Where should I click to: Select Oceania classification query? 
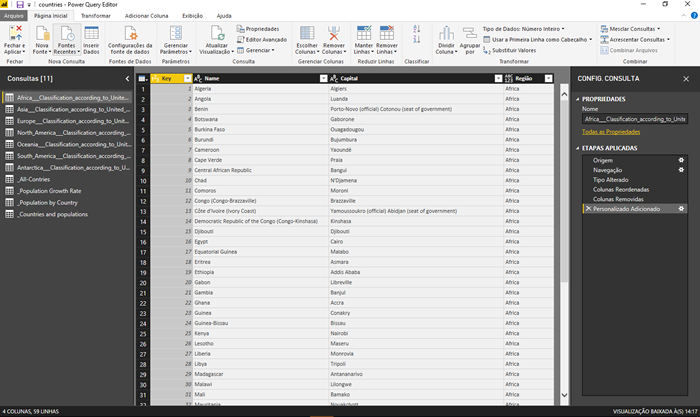68,144
